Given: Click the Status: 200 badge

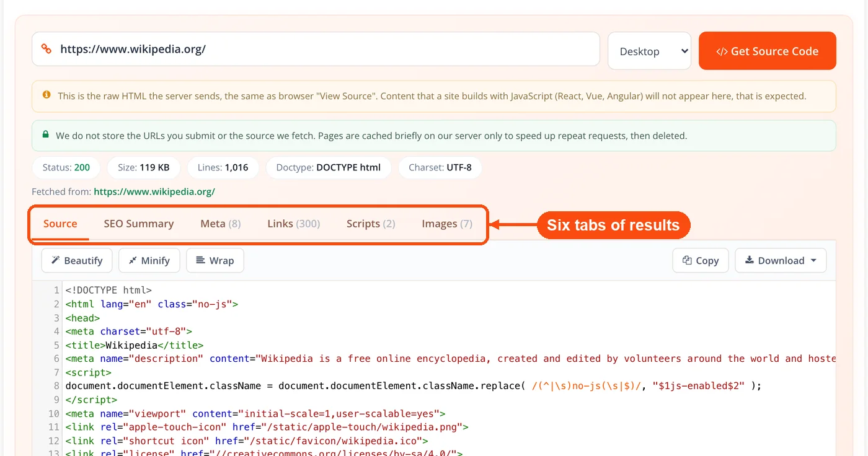Looking at the screenshot, I should 66,167.
